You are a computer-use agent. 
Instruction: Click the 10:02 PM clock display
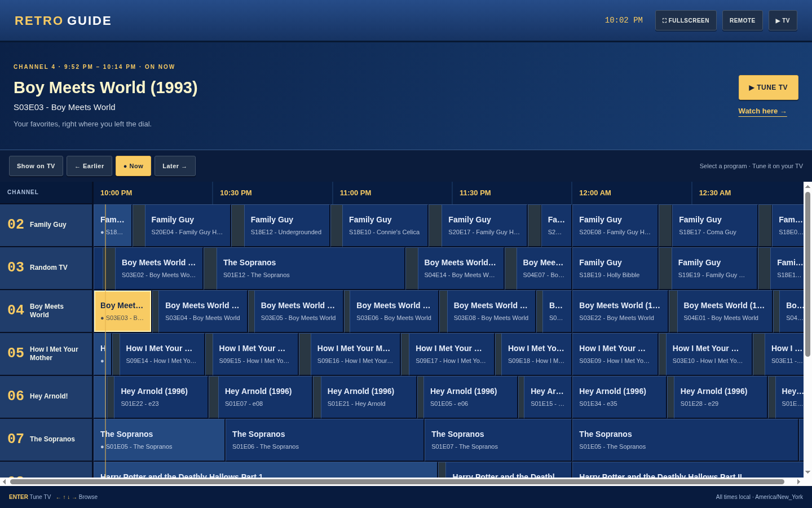pyautogui.click(x=624, y=20)
